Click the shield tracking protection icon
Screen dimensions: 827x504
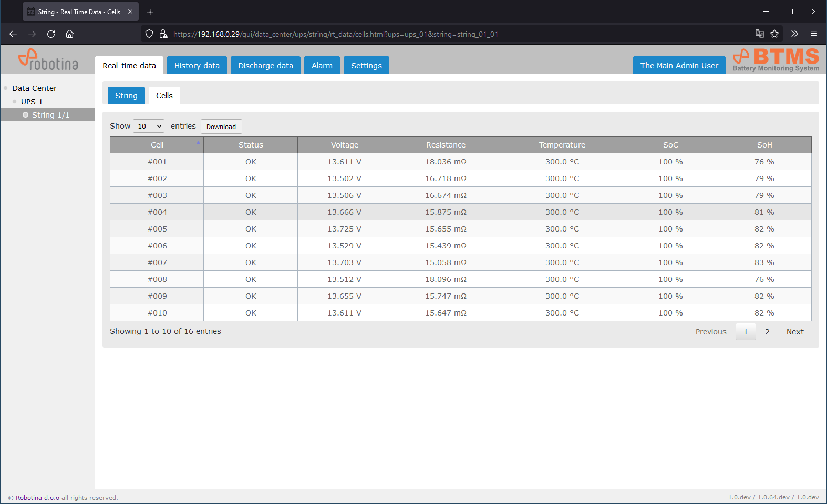[149, 34]
